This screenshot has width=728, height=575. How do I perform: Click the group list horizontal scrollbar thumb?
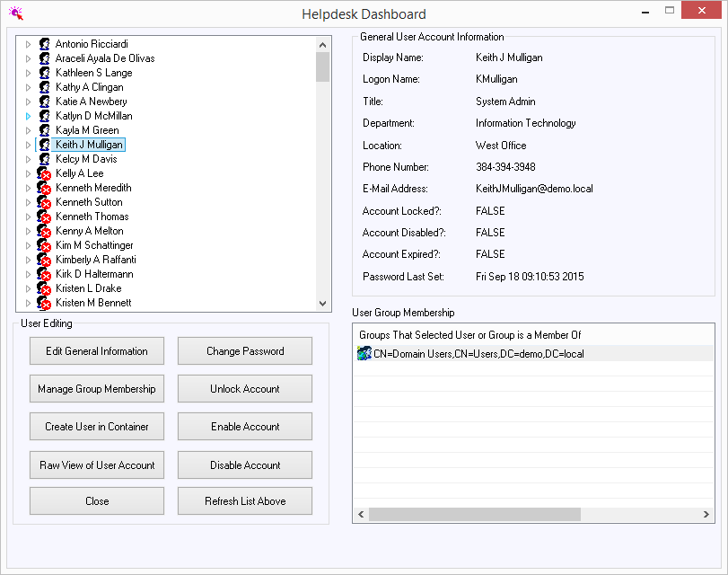[474, 515]
